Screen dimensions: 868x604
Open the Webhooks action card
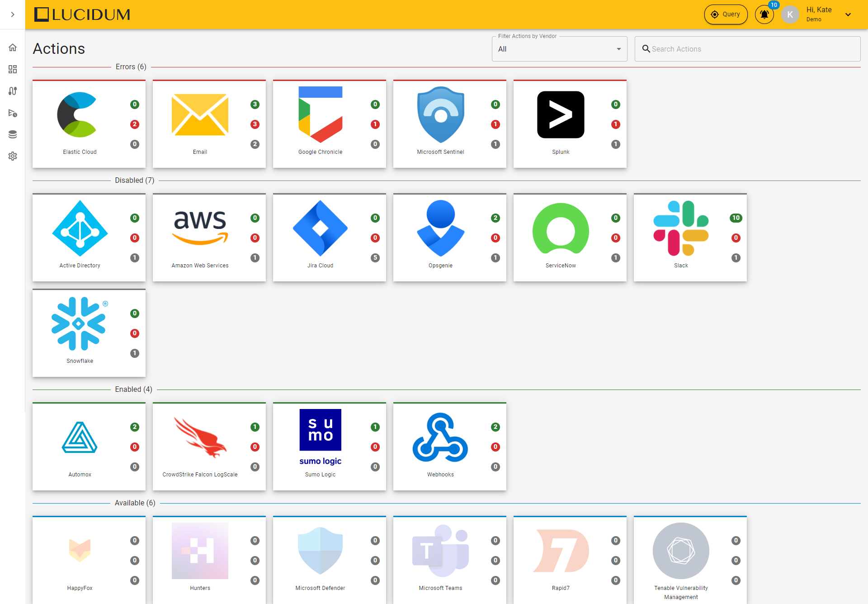(x=450, y=447)
